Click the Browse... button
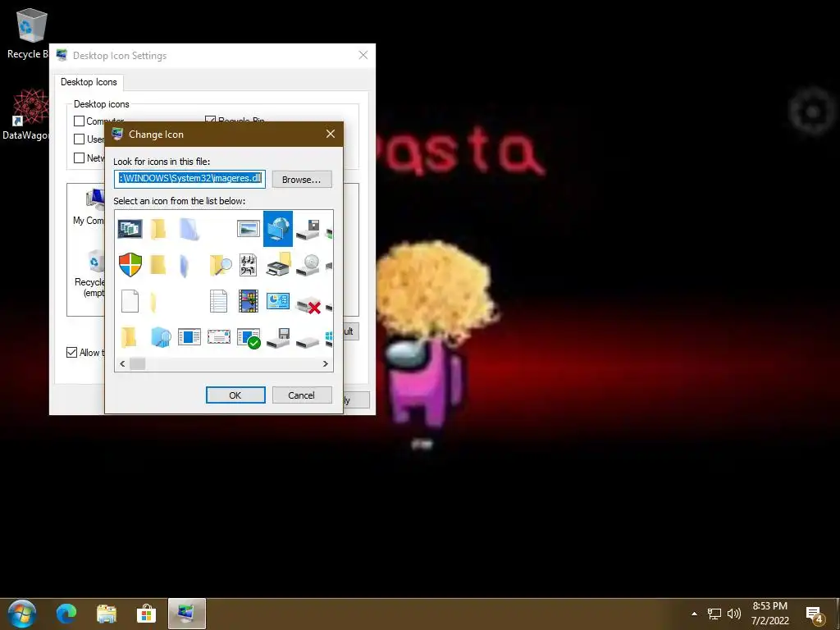Image resolution: width=840 pixels, height=630 pixels. [x=302, y=180]
